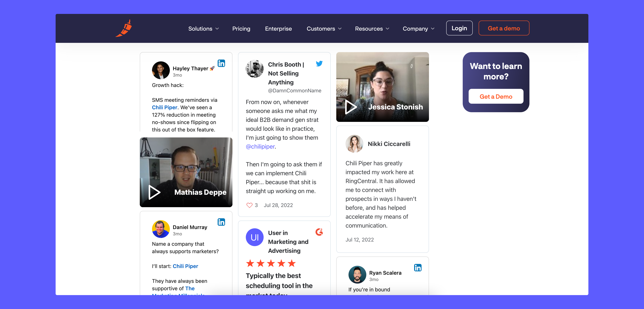The height and width of the screenshot is (309, 644).
Task: Open Twitter bird icon on Chris Booth's tweet
Action: 319,64
